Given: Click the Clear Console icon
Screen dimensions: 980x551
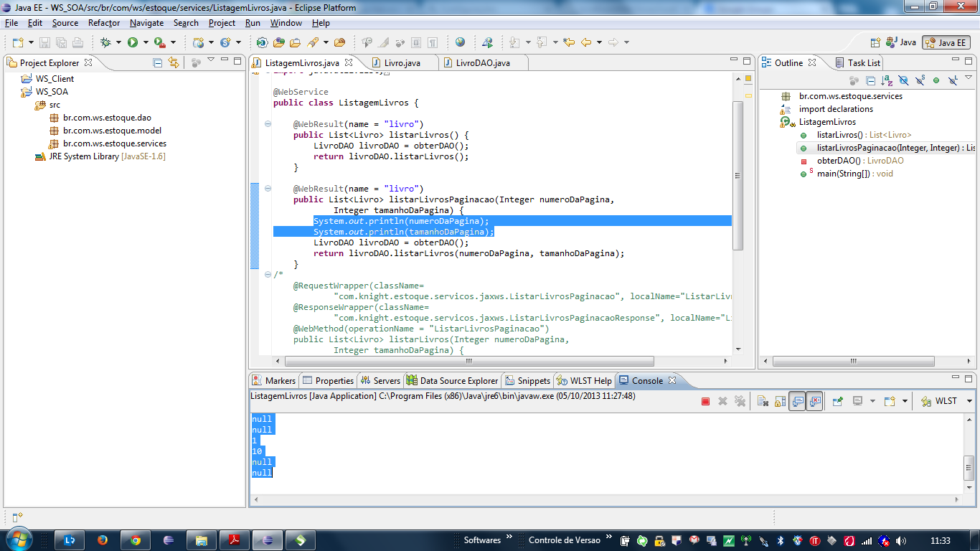Looking at the screenshot, I should point(763,401).
